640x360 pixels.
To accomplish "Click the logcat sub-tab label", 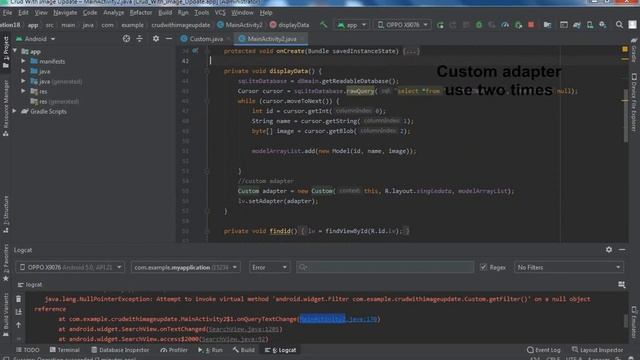I will coord(30,284).
